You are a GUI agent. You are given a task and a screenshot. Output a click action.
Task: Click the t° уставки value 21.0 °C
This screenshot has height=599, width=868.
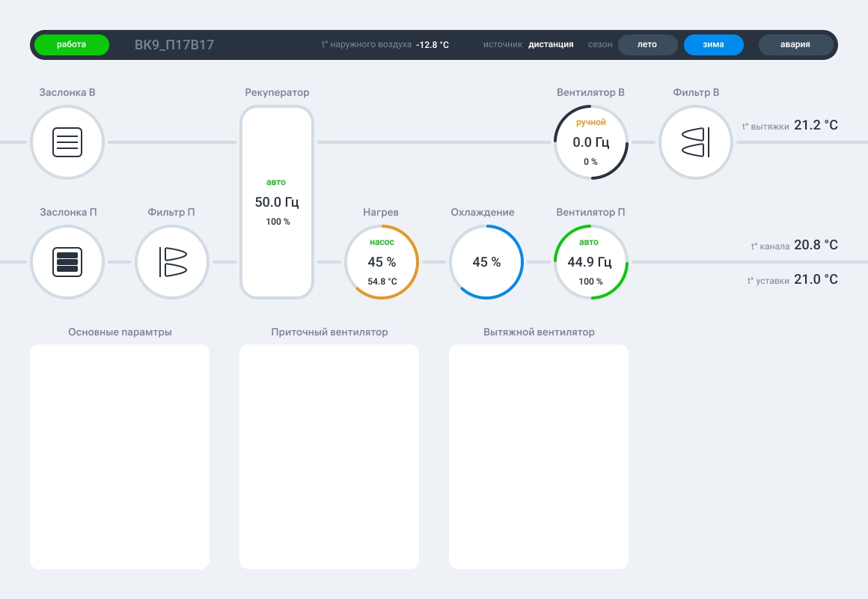[x=816, y=279]
